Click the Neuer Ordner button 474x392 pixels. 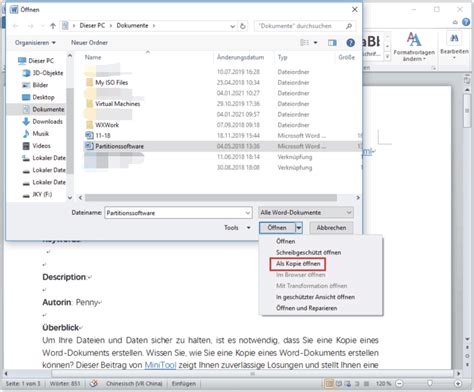tap(89, 43)
